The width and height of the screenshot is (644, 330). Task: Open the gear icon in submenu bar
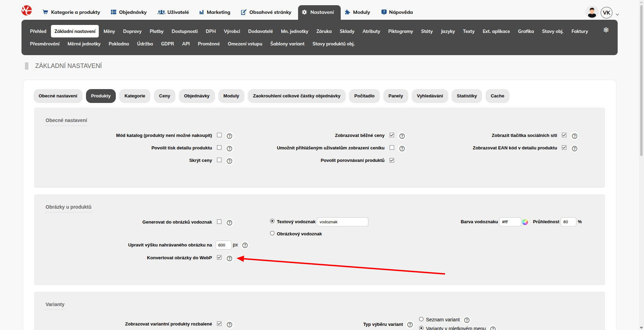tap(606, 30)
